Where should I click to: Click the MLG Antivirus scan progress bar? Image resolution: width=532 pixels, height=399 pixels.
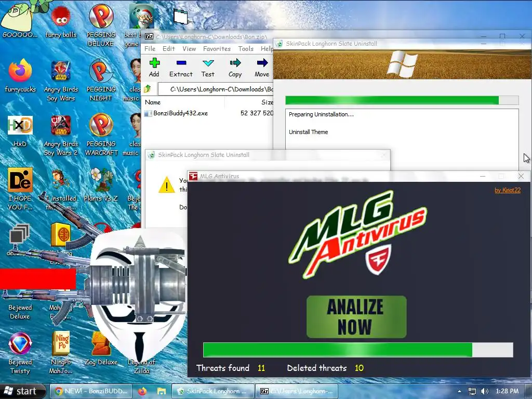(x=358, y=350)
